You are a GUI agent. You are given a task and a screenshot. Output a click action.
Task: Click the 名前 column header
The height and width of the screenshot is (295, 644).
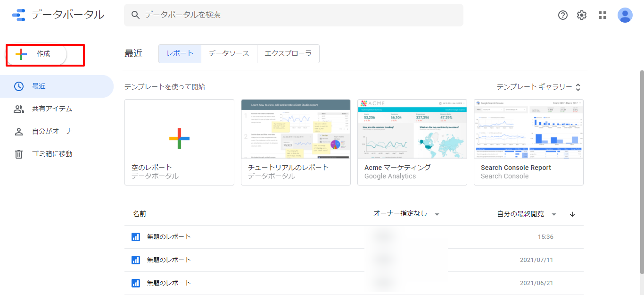[x=140, y=214]
